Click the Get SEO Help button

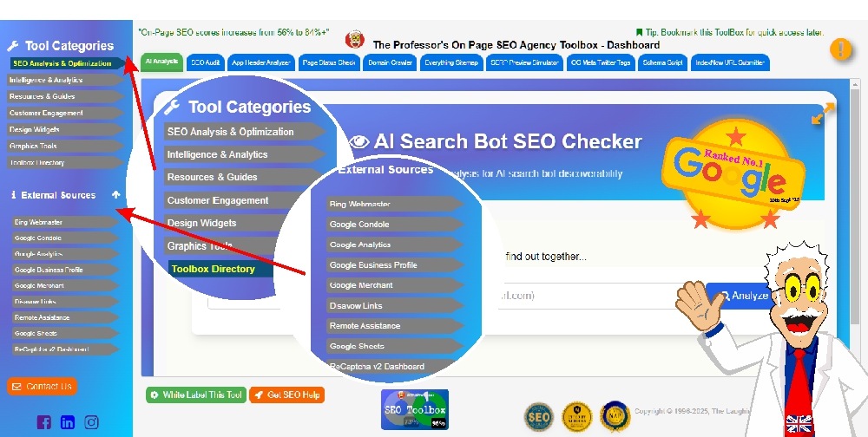[287, 395]
